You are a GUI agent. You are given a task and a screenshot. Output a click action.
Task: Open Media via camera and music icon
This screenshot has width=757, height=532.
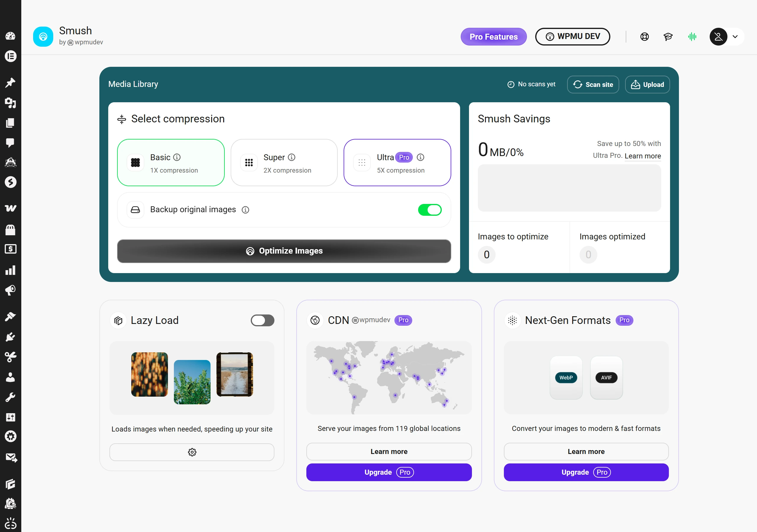coord(11,103)
